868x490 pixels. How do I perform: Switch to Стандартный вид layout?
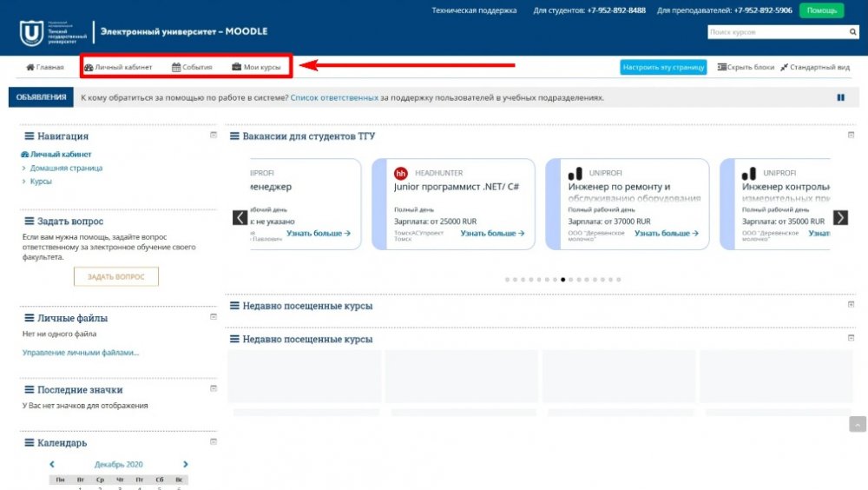814,67
